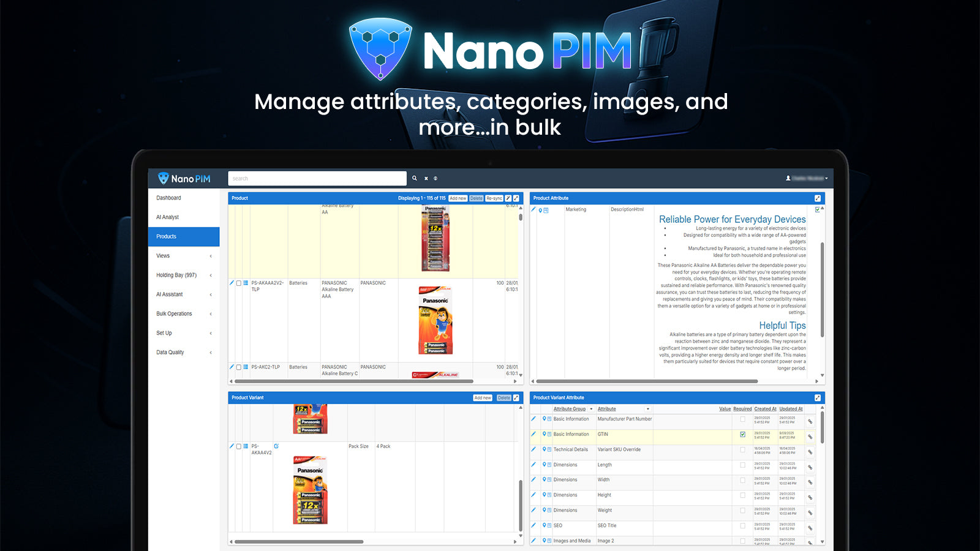Screen dimensions: 980x551
Task: Click the link icon for the Width row
Action: click(x=810, y=482)
